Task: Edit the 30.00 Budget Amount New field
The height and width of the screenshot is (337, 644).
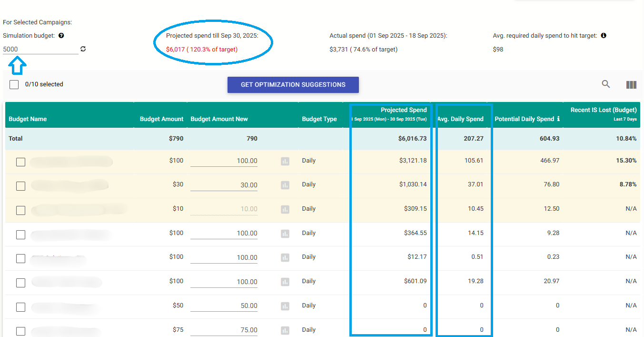Action: (224, 185)
